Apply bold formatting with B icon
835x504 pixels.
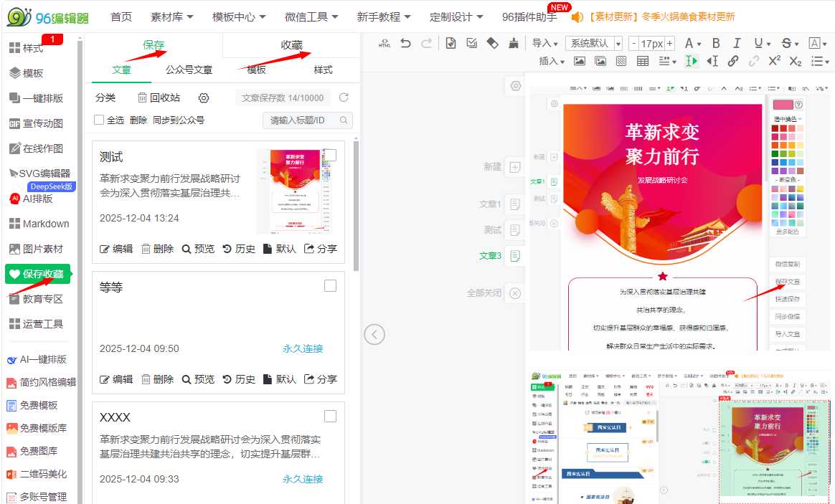click(715, 43)
